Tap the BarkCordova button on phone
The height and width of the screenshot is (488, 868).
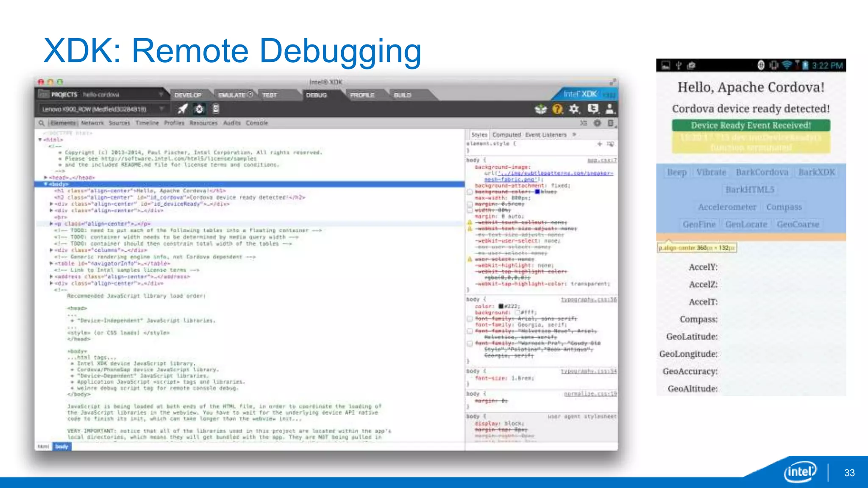(x=762, y=172)
